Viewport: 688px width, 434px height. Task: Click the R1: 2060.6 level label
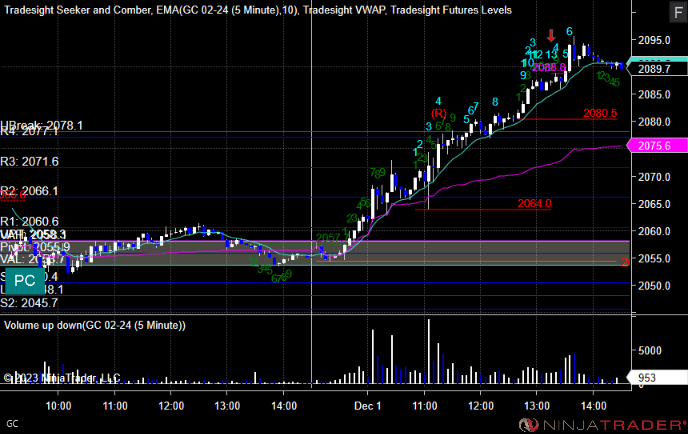[29, 221]
